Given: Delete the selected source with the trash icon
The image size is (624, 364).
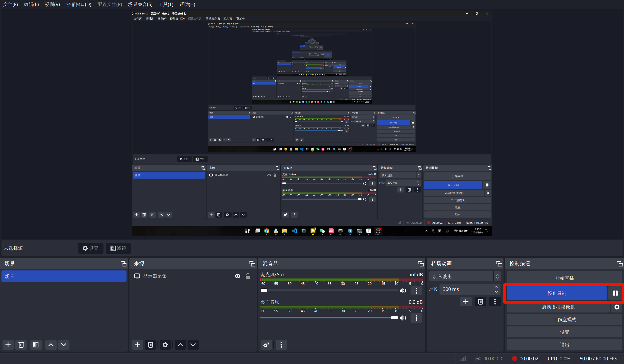Looking at the screenshot, I should 150,345.
